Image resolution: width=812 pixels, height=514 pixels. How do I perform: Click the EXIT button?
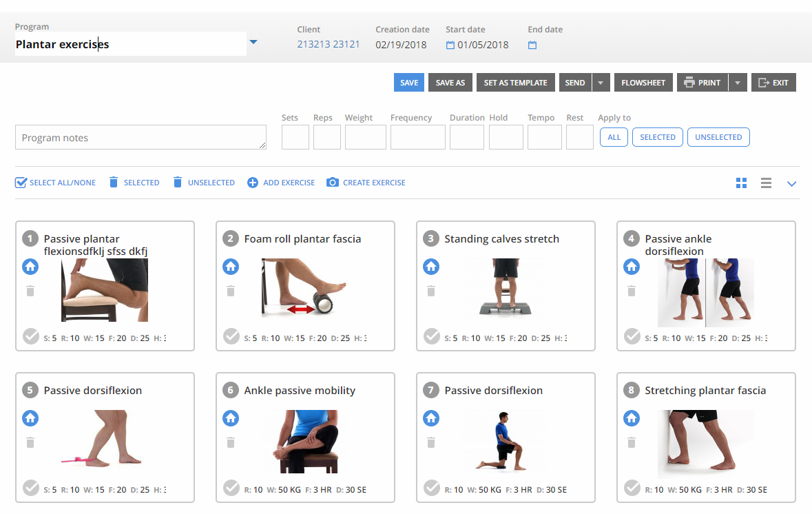pyautogui.click(x=773, y=83)
